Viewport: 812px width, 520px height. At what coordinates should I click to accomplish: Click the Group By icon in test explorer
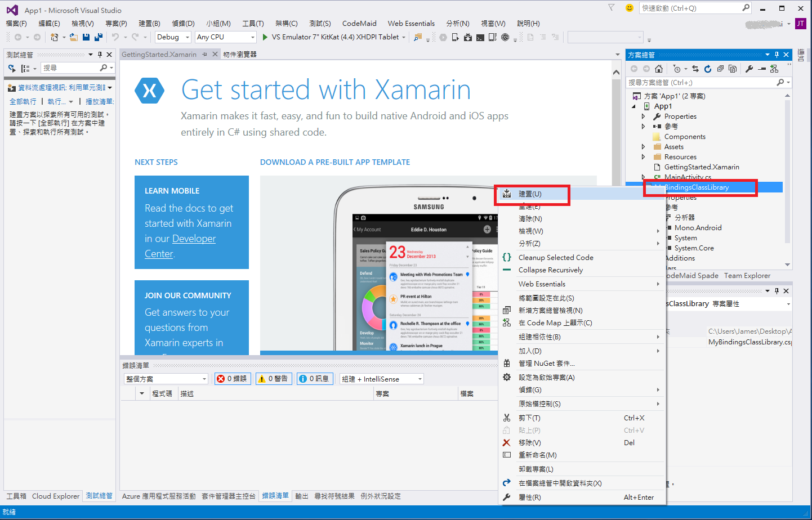click(25, 68)
